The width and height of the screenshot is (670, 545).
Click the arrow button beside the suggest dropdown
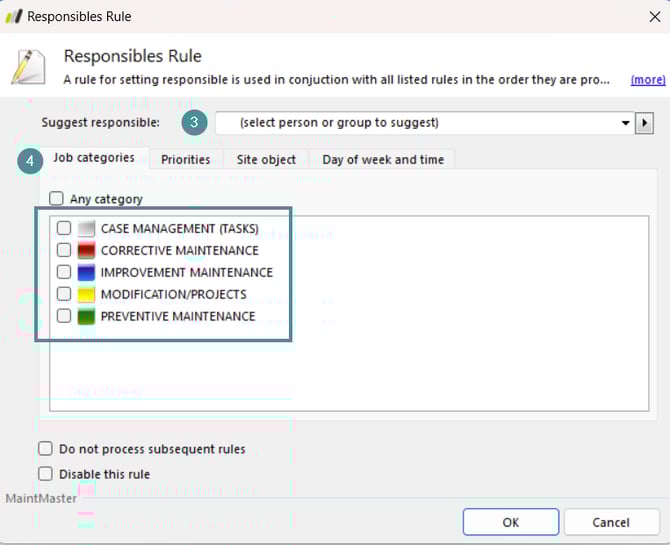(x=645, y=123)
